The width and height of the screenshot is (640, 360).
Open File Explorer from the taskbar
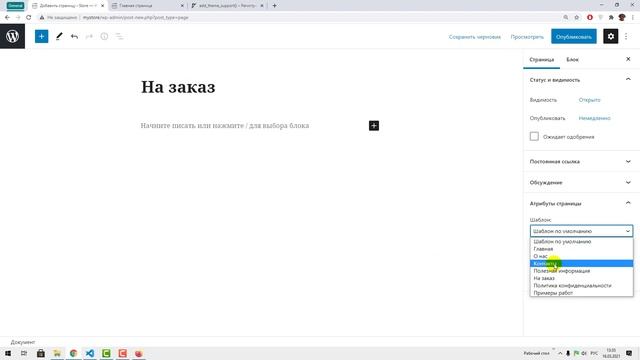coord(57,353)
